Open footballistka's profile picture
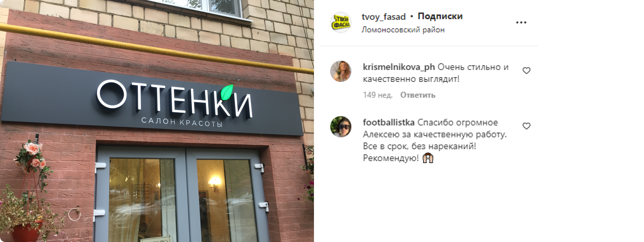Image resolution: width=644 pixels, height=242 pixels. [341, 127]
